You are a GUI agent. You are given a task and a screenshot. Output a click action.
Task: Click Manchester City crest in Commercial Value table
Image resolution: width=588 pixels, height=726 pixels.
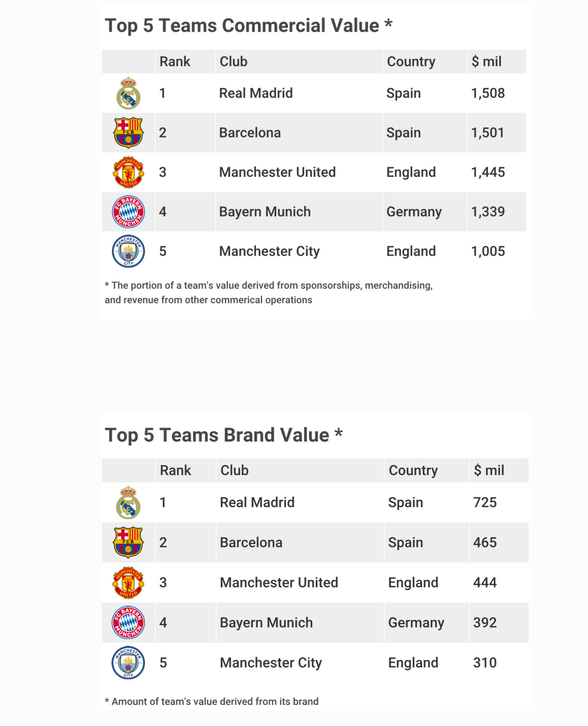(129, 251)
